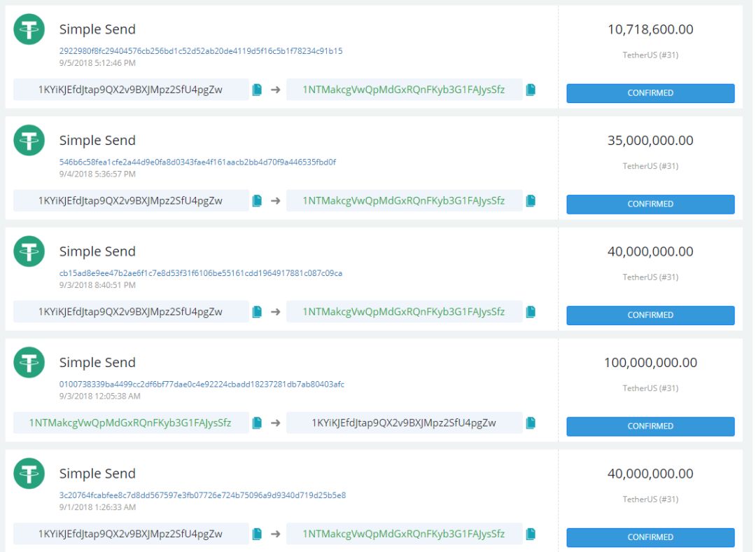Open transaction hash starting cb15ad8e9ee4
The image size is (756, 552).
click(201, 273)
